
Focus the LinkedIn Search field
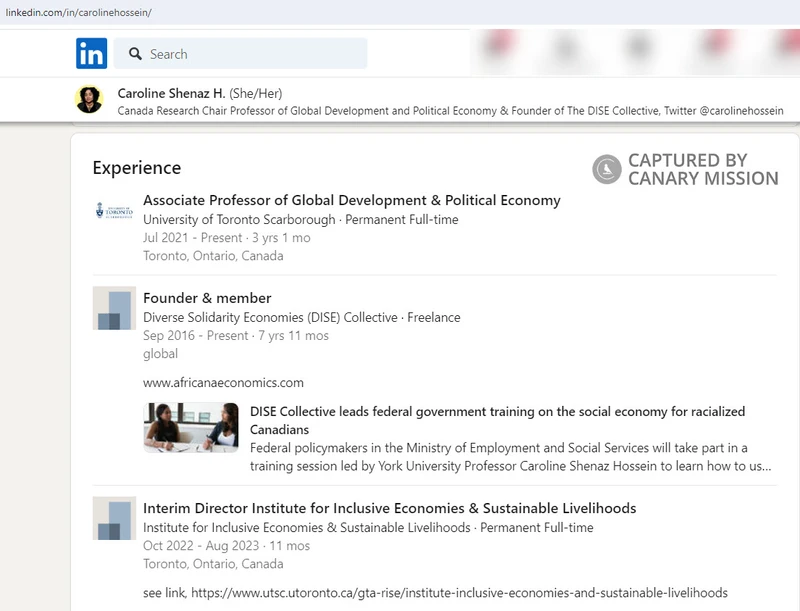[x=240, y=54]
